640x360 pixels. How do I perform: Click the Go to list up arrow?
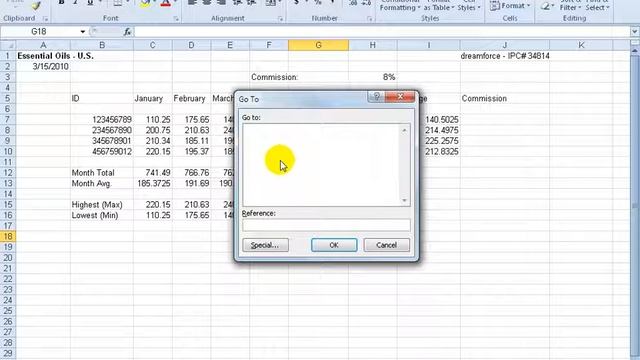pyautogui.click(x=404, y=130)
